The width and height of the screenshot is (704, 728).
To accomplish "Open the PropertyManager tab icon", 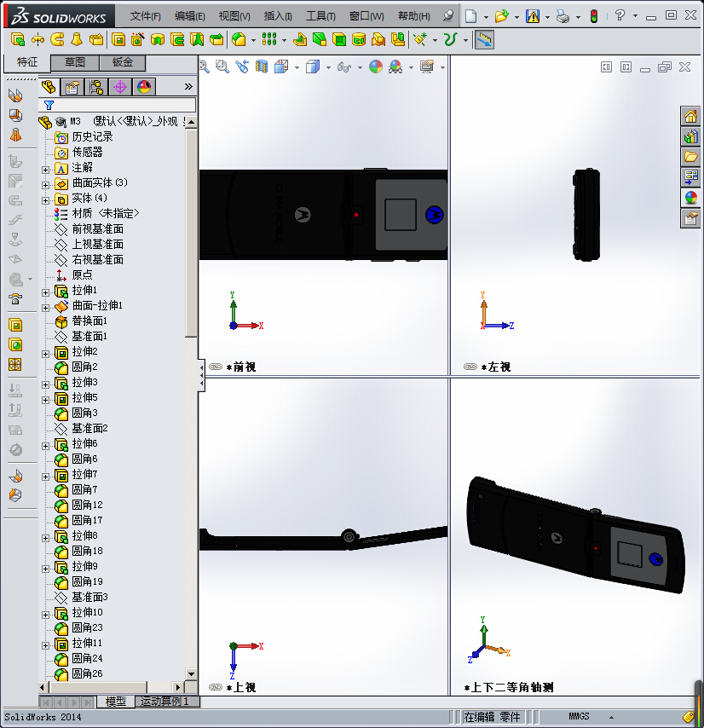I will [72, 87].
